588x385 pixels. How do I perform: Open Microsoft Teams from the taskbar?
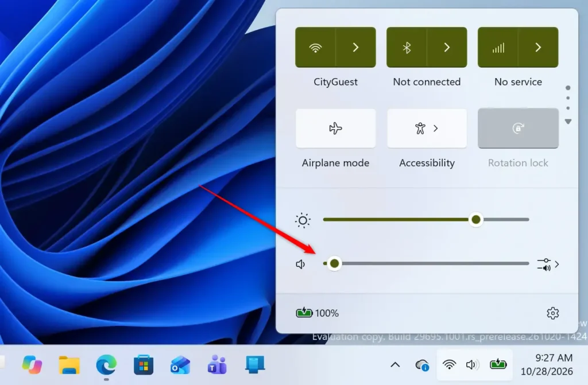click(217, 365)
